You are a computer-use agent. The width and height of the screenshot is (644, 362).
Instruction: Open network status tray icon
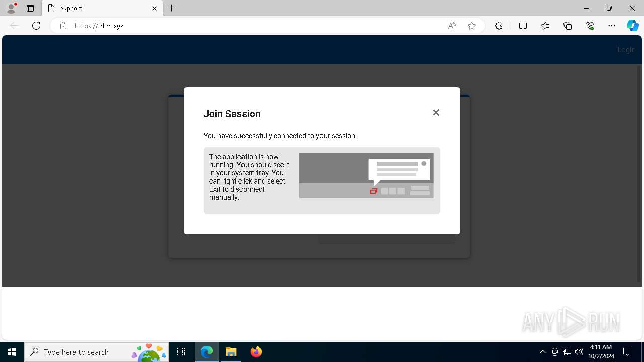tap(567, 352)
